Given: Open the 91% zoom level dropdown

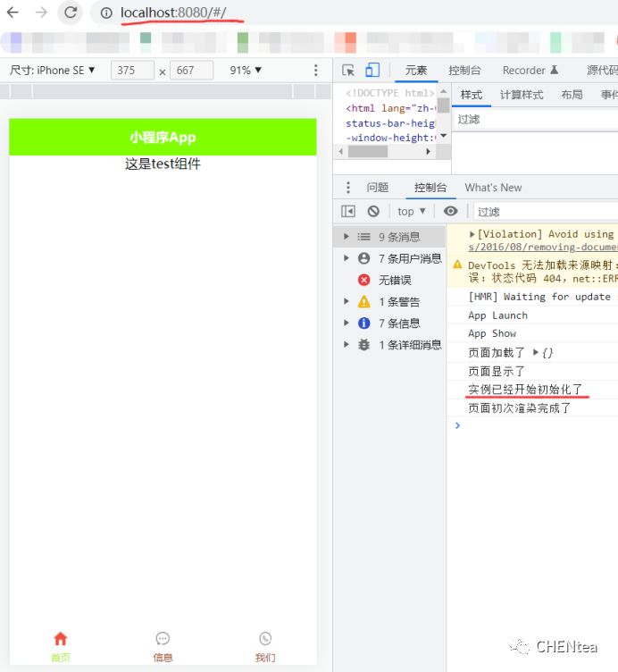Looking at the screenshot, I should point(246,71).
